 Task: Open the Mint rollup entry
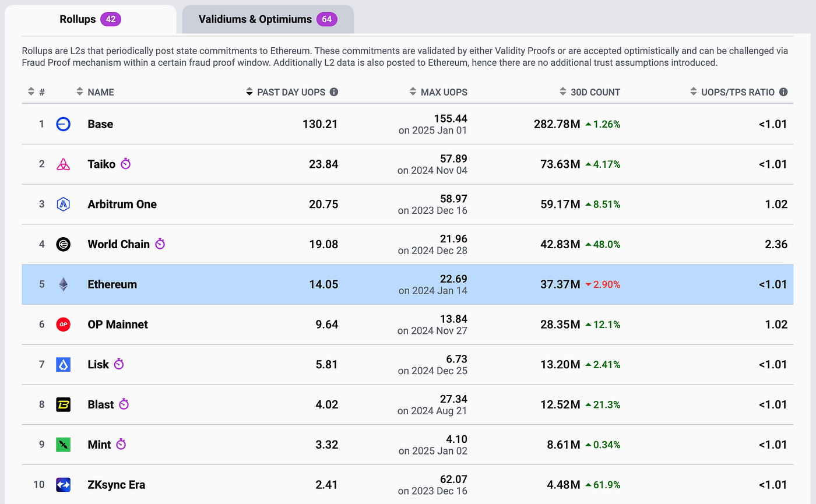(x=99, y=445)
